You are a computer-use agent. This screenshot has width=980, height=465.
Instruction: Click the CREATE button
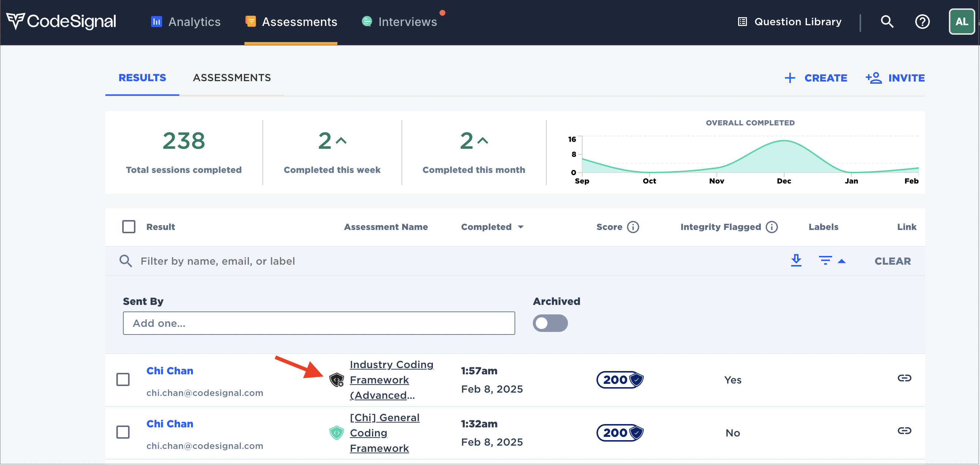click(816, 78)
